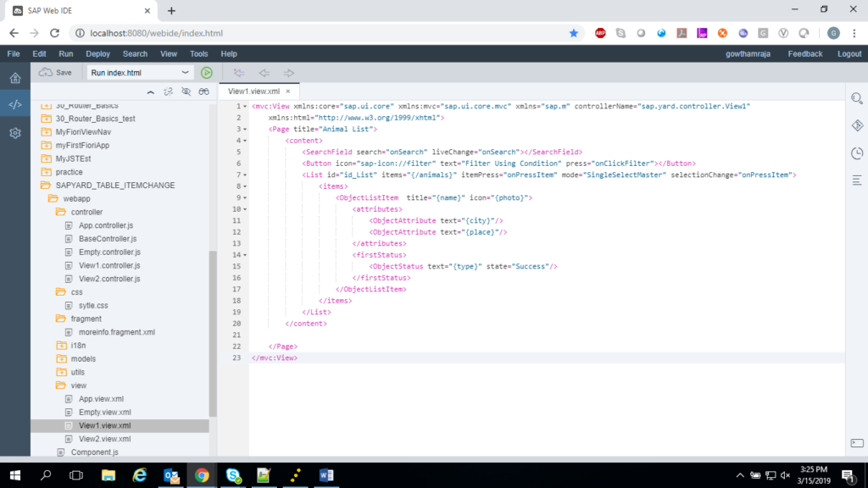Viewport: 868px width, 488px height.
Task: Open the Help menu
Action: pyautogui.click(x=229, y=53)
